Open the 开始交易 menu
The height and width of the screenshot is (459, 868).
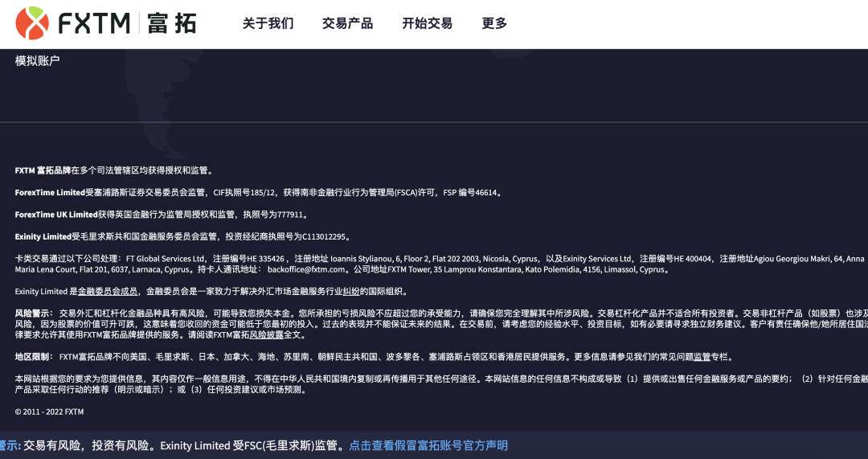point(428,23)
